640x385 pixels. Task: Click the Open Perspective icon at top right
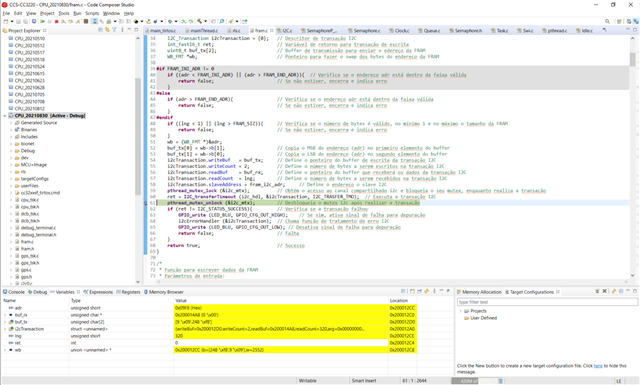619,21
